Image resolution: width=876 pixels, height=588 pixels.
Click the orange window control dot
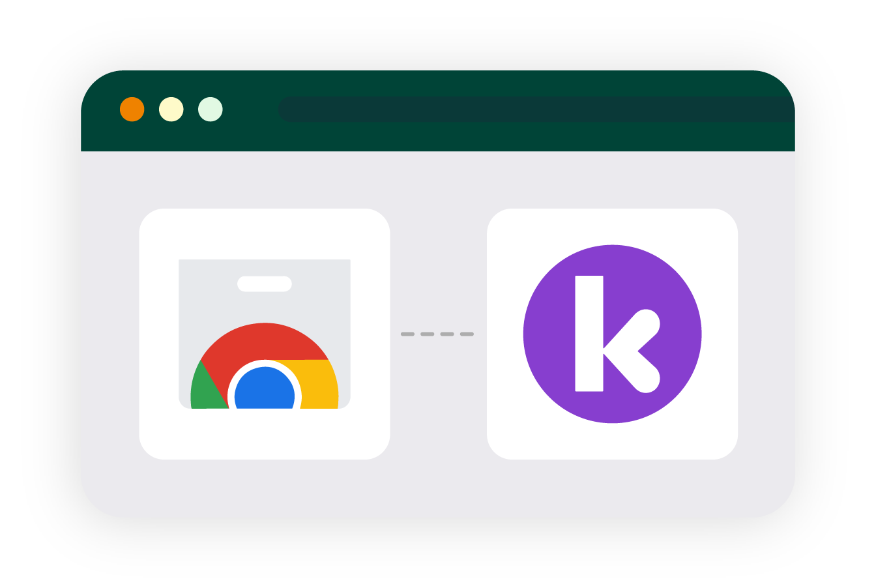pos(132,110)
